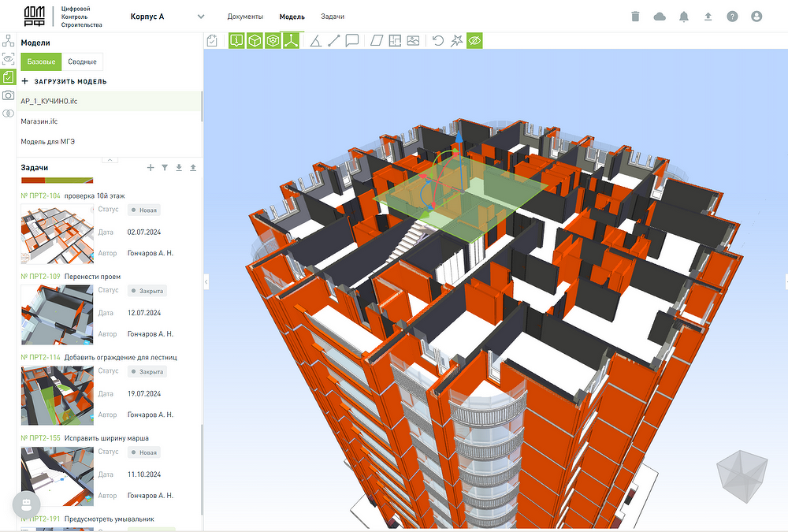Open the chatbot assistant round button
Image resolution: width=788 pixels, height=532 pixels.
pyautogui.click(x=26, y=504)
